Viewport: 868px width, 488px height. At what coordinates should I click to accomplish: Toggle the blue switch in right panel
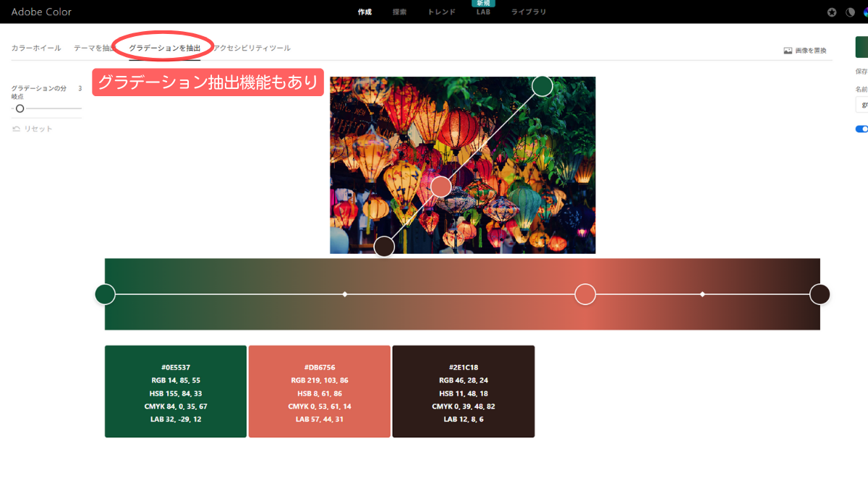click(861, 129)
